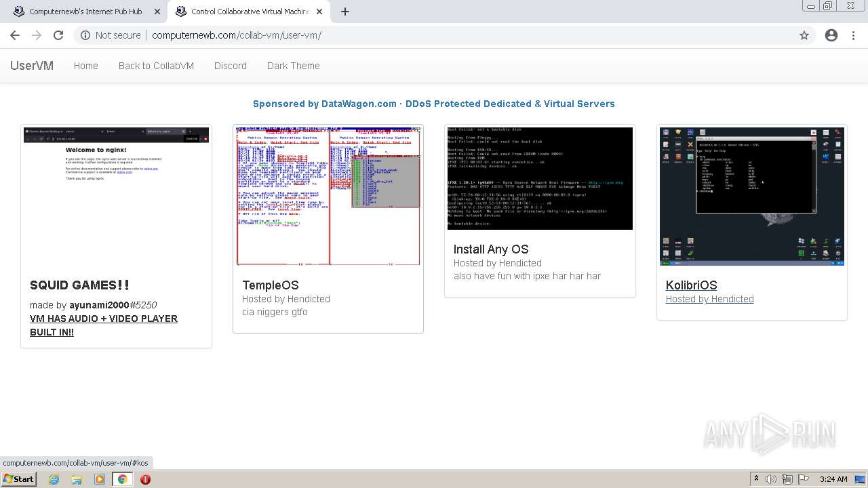The image size is (868, 488).
Task: Open the Discord navigation link
Action: pyautogui.click(x=231, y=66)
